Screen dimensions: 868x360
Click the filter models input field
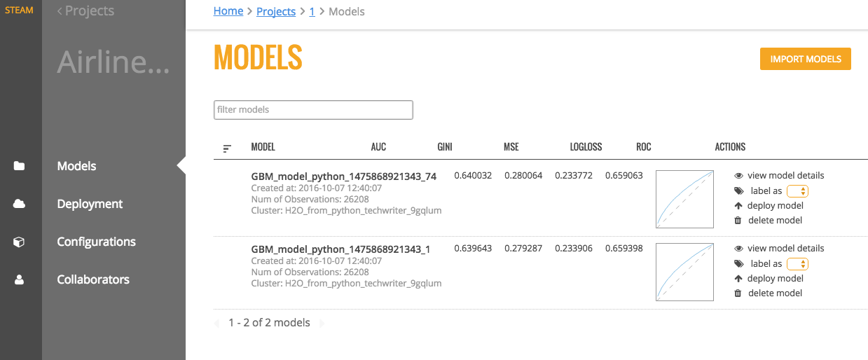[x=313, y=110]
